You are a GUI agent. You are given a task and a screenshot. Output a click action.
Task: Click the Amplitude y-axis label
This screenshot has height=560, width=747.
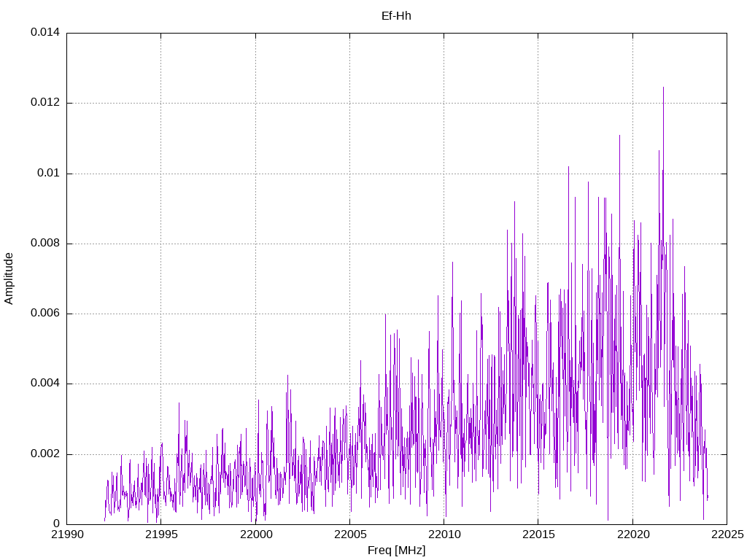tap(9, 279)
